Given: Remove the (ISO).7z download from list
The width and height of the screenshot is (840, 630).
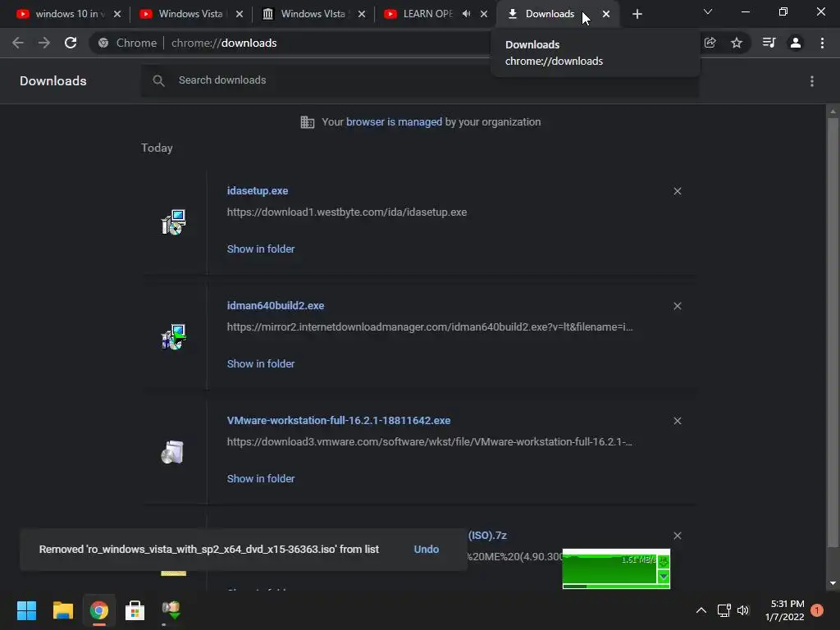Looking at the screenshot, I should coord(677,536).
